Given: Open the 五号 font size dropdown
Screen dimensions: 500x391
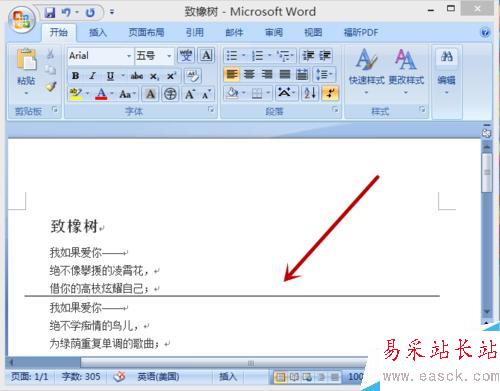Looking at the screenshot, I should click(x=169, y=56).
